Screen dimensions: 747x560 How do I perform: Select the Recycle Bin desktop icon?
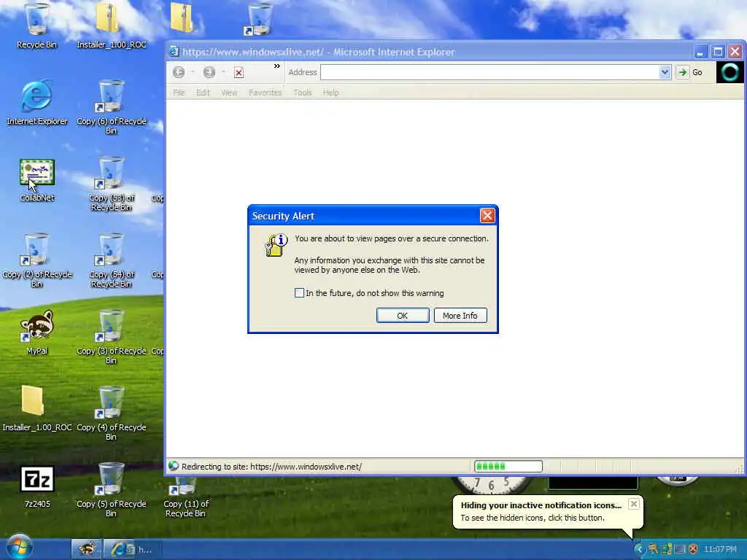tap(36, 26)
